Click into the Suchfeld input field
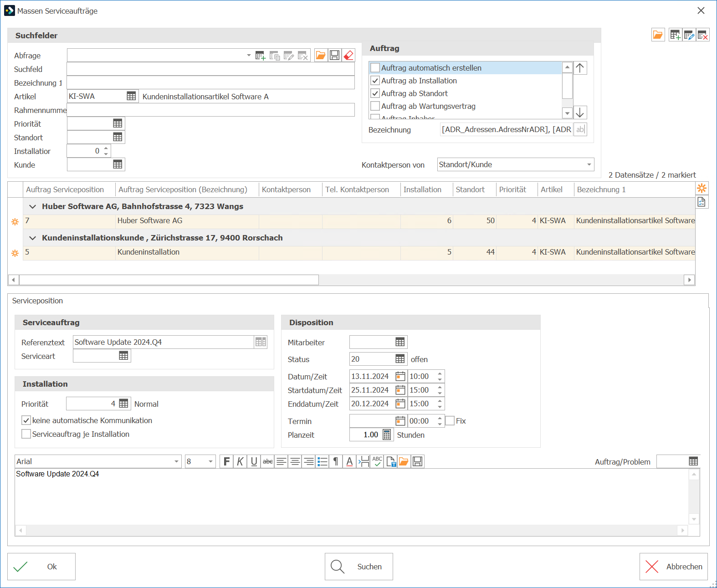 (x=210, y=69)
